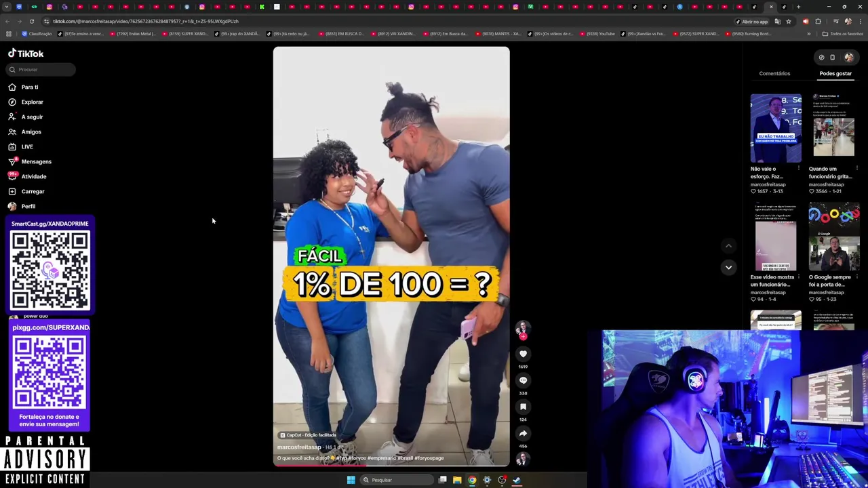Open File Explorer from the taskbar
The height and width of the screenshot is (488, 868).
[x=457, y=480]
